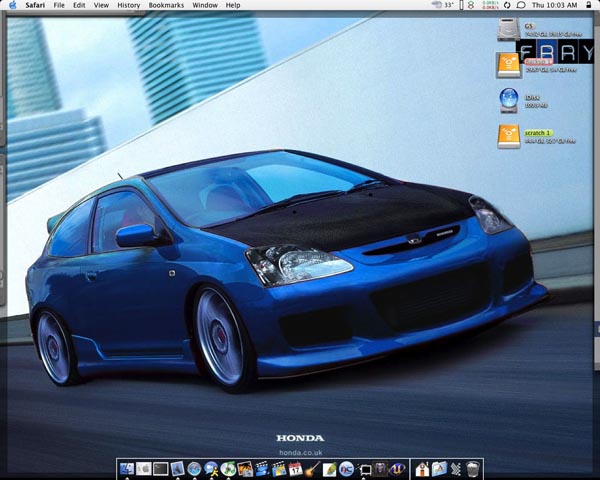Screen dimensions: 600x480
Task: Open the Apple menu
Action: click(x=12, y=5)
